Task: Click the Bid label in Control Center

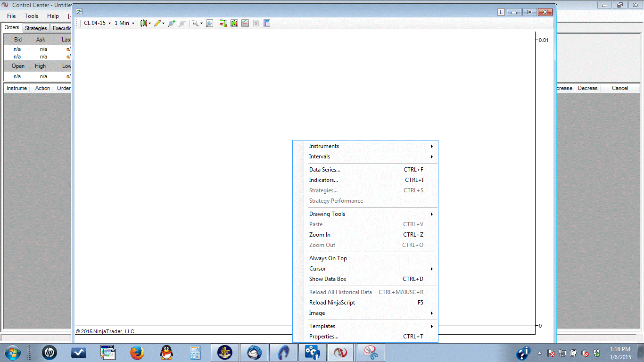Action: [18, 40]
